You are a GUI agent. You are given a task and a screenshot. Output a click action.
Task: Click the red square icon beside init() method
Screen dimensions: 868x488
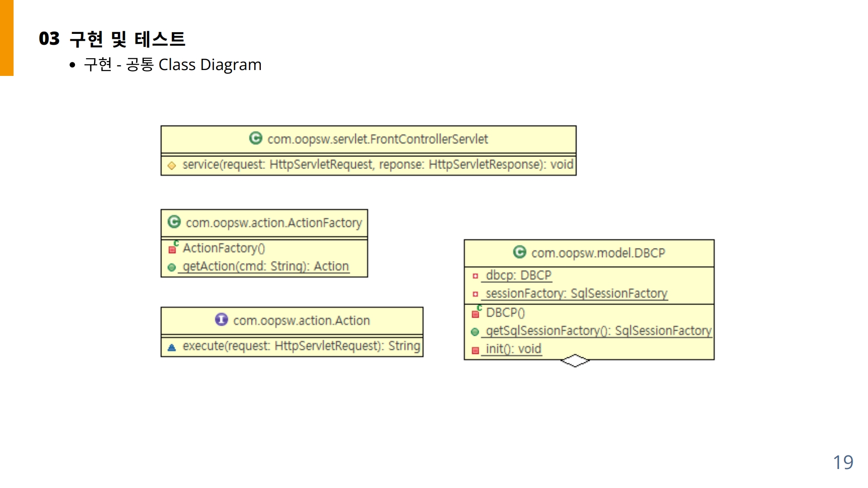(475, 351)
